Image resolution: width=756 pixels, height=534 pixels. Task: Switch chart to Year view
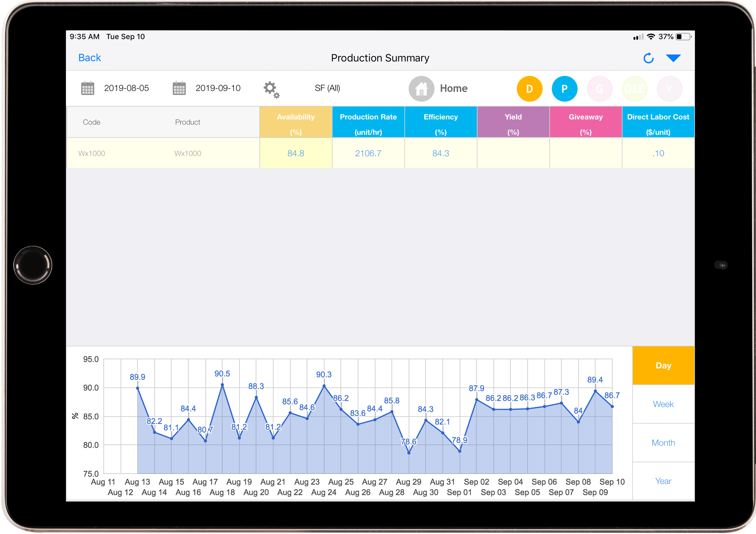pos(663,481)
